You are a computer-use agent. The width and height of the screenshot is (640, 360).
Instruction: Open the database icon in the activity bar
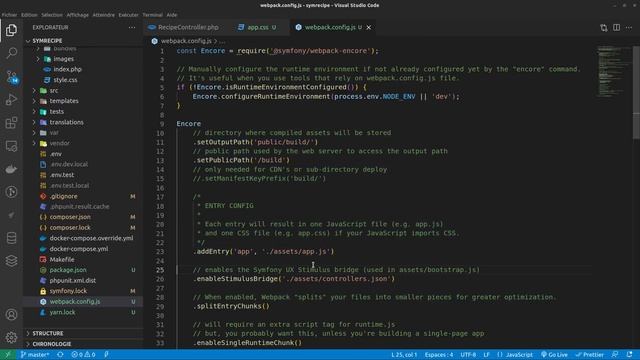coord(11,238)
